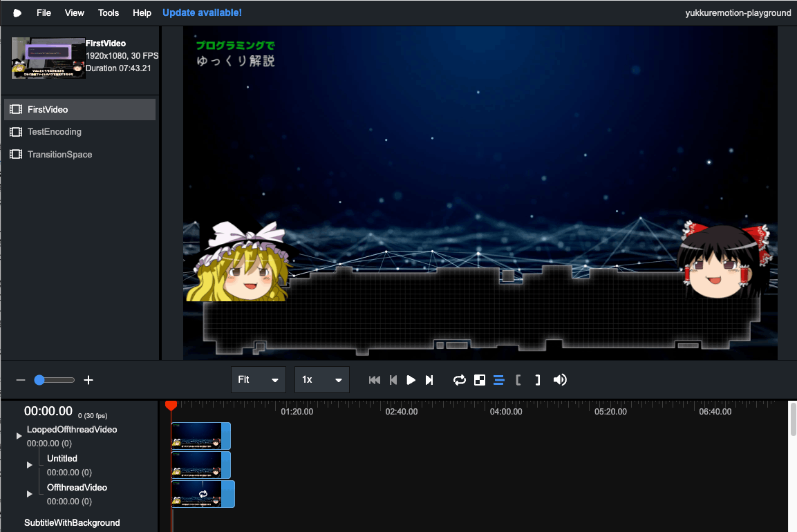Toggle loop playback
This screenshot has height=532, width=797.
[x=460, y=380]
